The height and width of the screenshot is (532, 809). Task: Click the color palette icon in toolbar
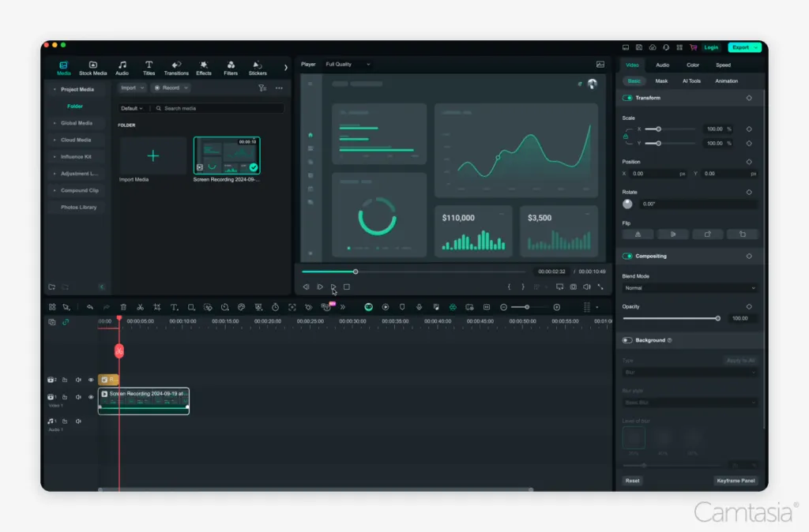242,307
